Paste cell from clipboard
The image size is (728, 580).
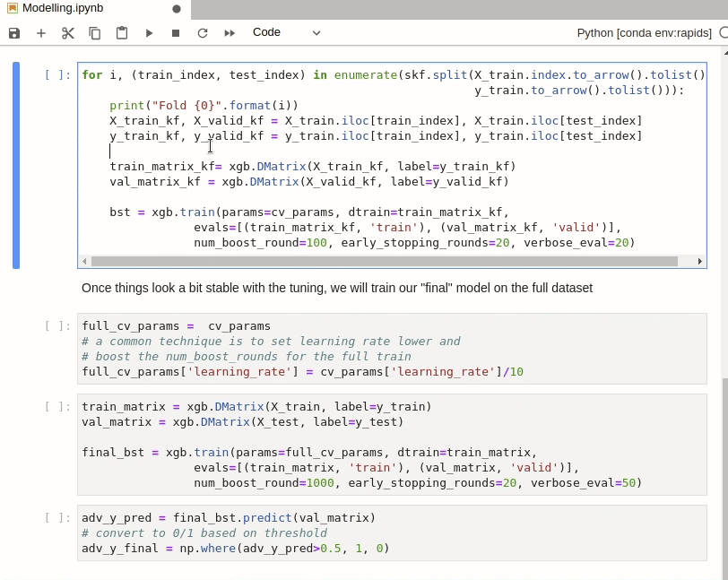(x=121, y=32)
